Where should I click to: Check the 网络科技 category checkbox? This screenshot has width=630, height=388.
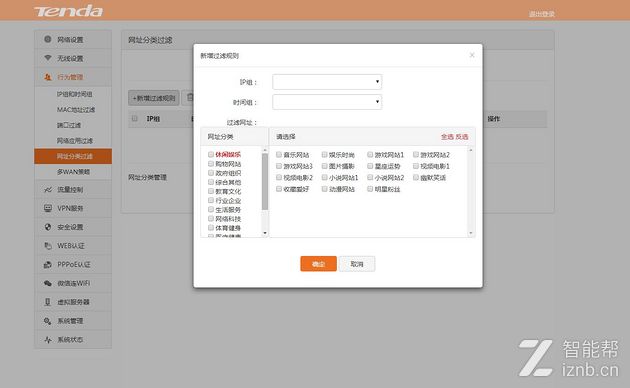(211, 219)
